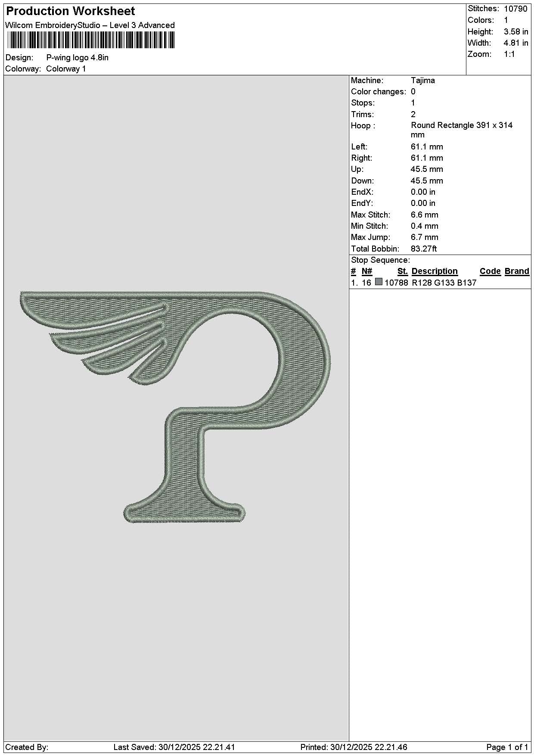Click the Trims value 2
This screenshot has width=534, height=756.
[413, 115]
